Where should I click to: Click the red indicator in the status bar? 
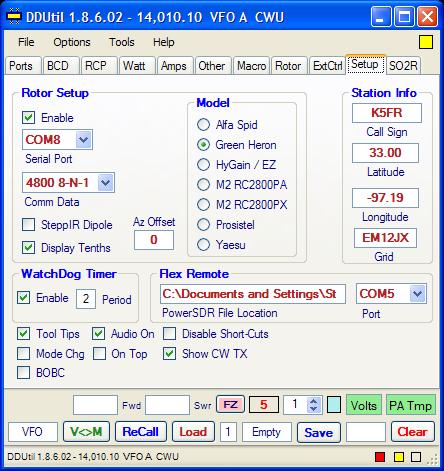tap(380, 457)
